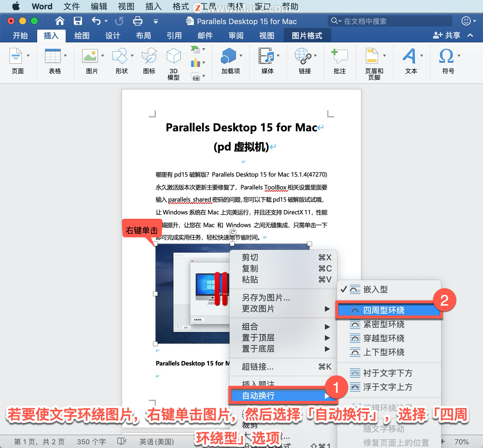Print the document using printer icon

tap(137, 21)
